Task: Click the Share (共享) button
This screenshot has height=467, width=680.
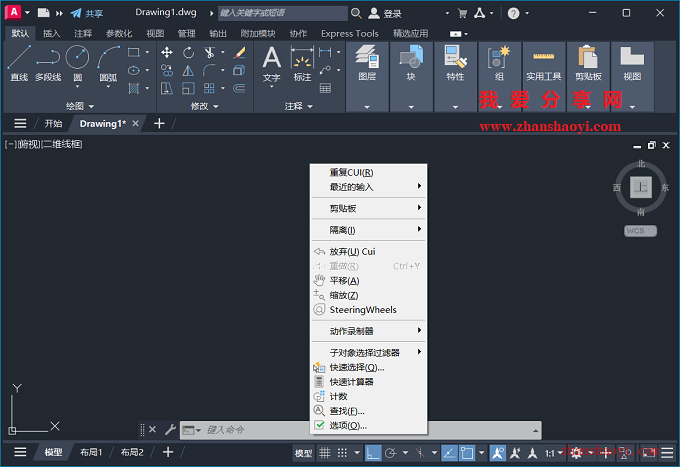Action: pyautogui.click(x=87, y=13)
